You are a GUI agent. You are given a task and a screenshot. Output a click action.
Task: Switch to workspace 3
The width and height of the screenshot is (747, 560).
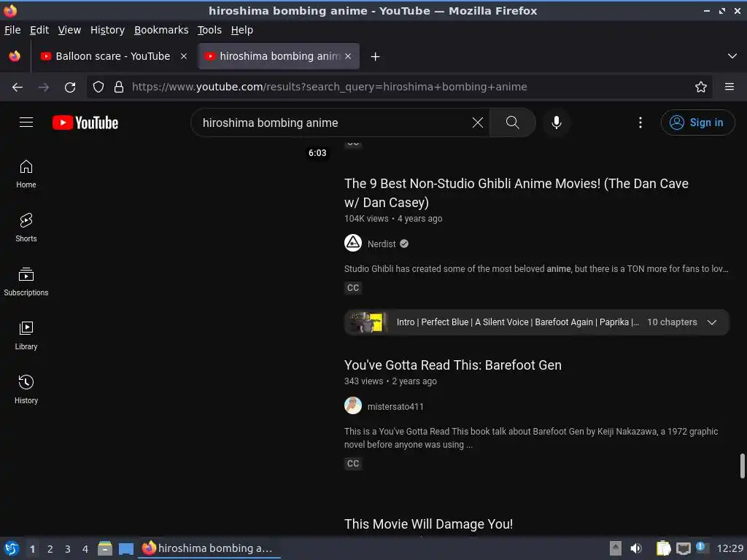[68, 549]
